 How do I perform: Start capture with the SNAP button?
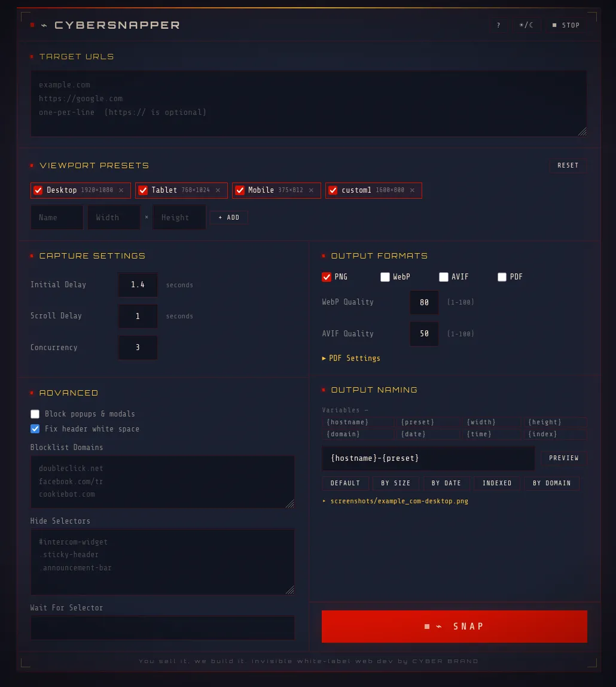454,627
